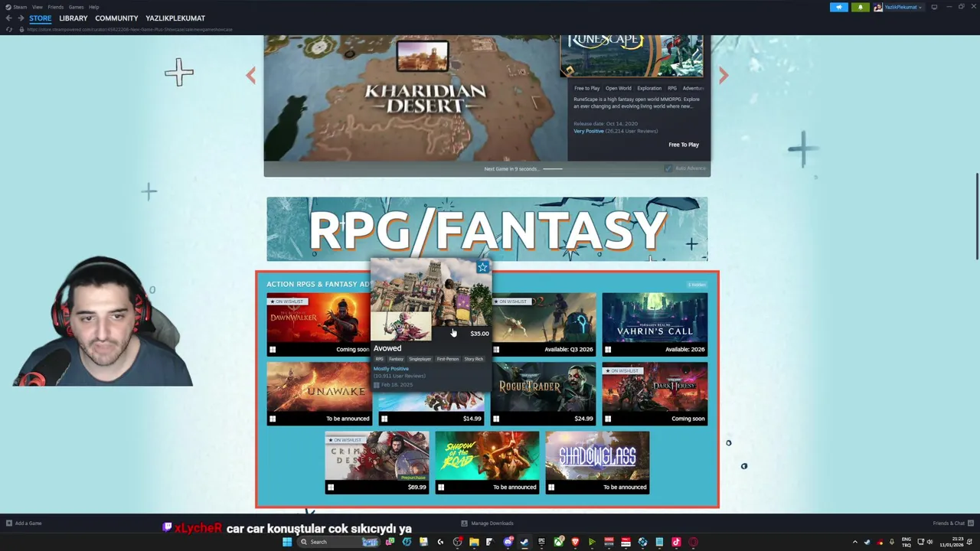The height and width of the screenshot is (551, 980).
Task: Show hidden system tray icons
Action: tap(855, 542)
